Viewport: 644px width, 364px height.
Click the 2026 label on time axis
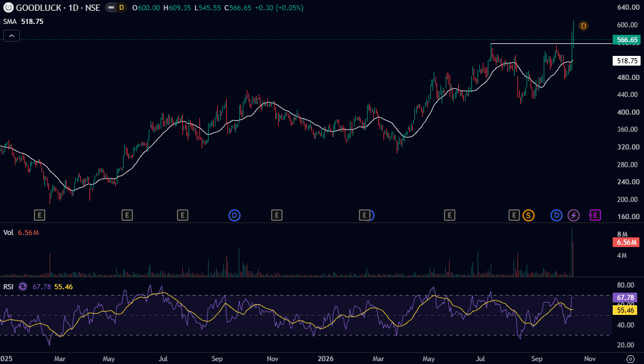point(325,359)
